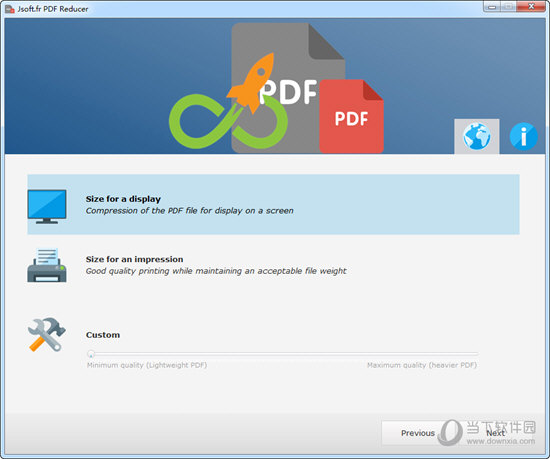
Task: Choose the 'Custom' quality option
Action: tap(103, 335)
